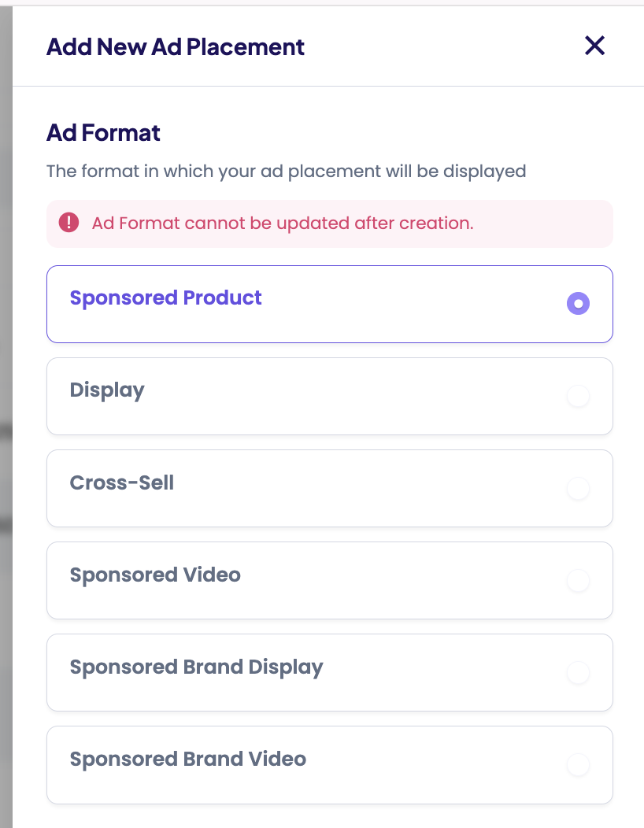This screenshot has height=828, width=644.
Task: Choose the Sponsored Video format card
Action: [329, 581]
